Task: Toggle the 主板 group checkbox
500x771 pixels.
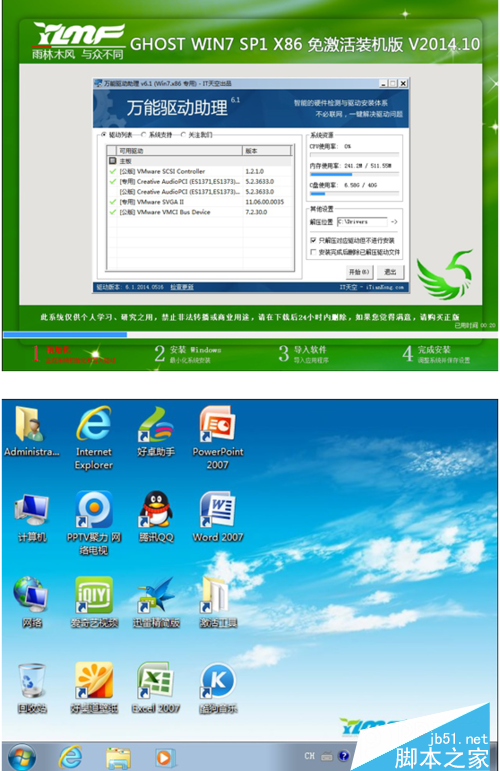Action: click(113, 161)
